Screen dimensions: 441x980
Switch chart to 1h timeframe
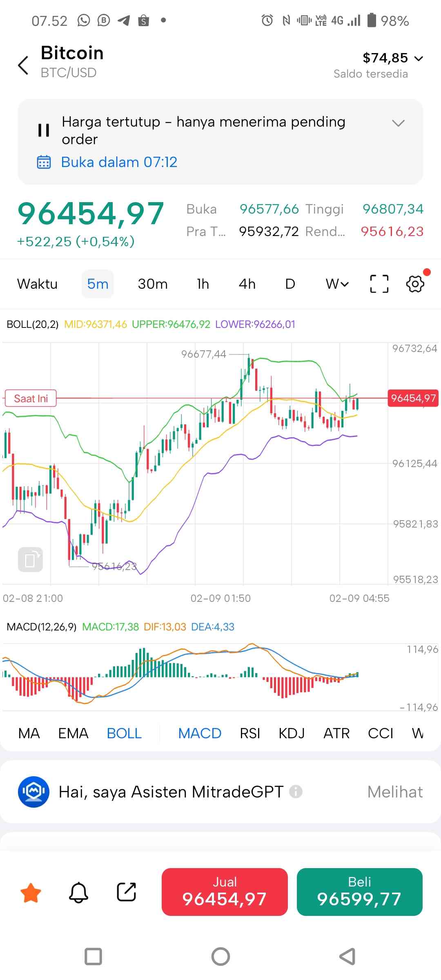tap(203, 284)
